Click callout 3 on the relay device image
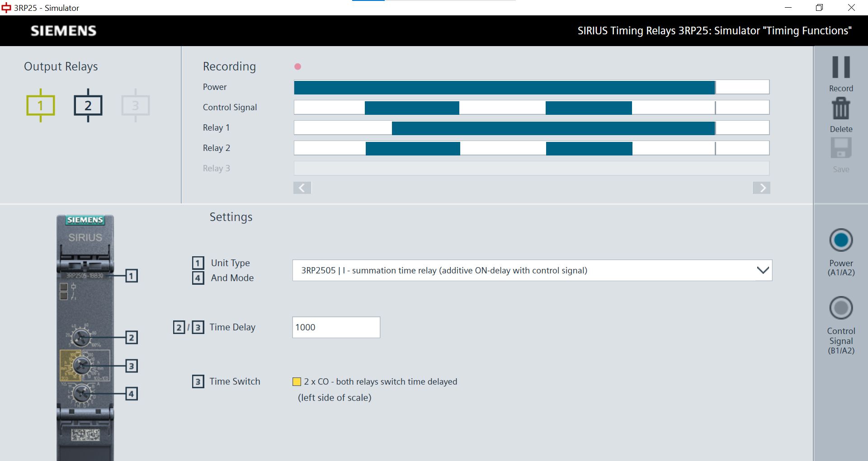 click(131, 366)
